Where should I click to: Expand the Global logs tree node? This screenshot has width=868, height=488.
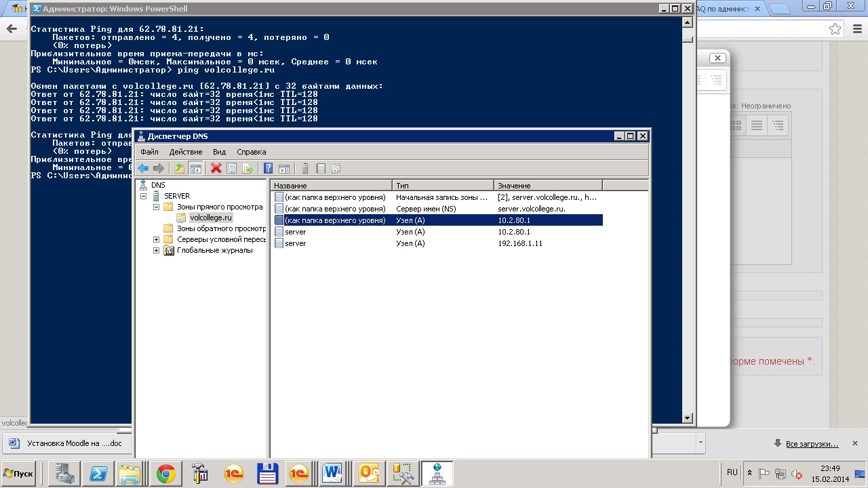157,250
